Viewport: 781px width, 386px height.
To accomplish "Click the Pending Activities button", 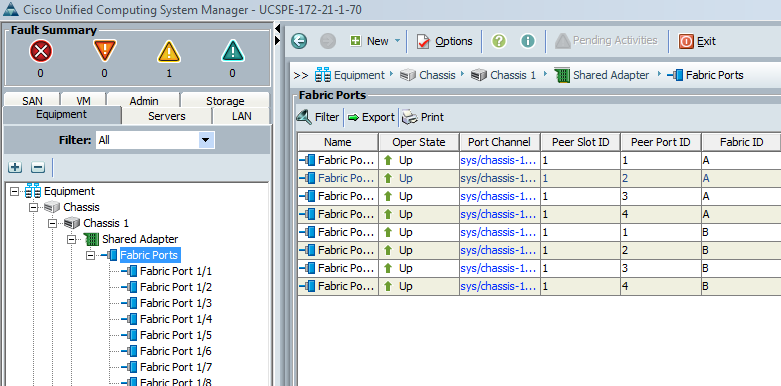I will (606, 40).
